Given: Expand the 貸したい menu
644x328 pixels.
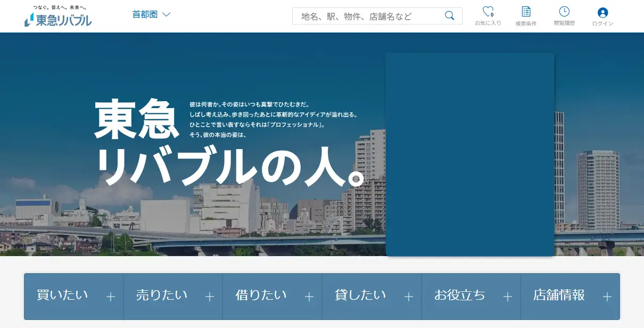Looking at the screenshot, I should 372,297.
